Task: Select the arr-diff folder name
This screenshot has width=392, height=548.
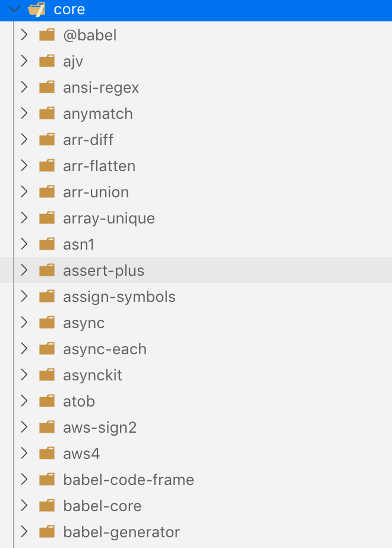Action: coord(88,140)
